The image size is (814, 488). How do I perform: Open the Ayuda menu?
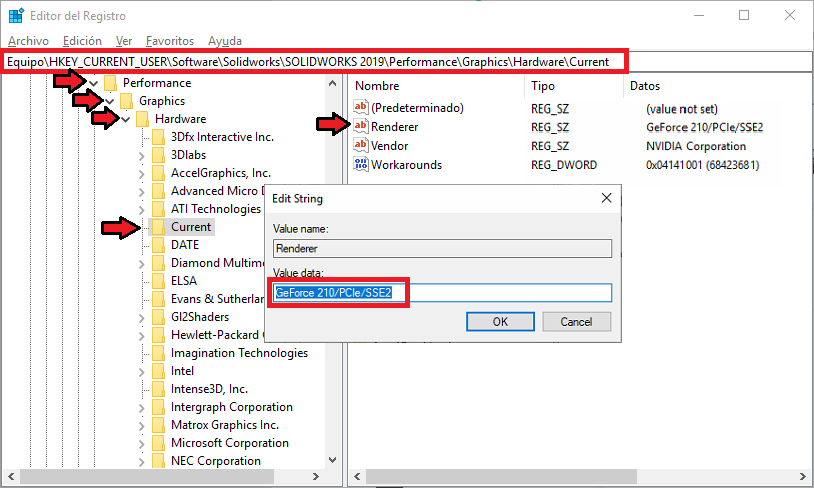click(225, 41)
